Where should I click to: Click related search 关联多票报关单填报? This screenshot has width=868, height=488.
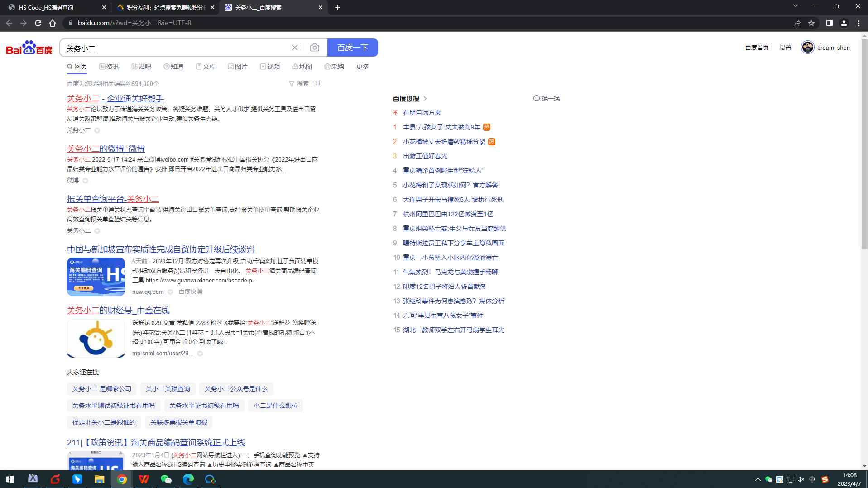[x=179, y=422]
